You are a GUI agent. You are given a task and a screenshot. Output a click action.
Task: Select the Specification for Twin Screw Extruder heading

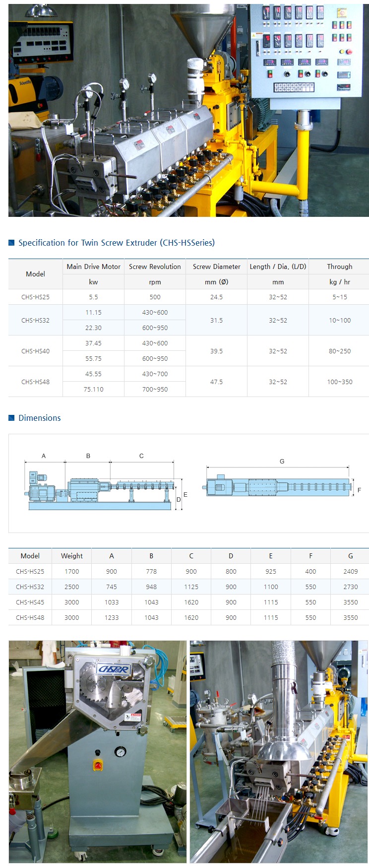117,243
